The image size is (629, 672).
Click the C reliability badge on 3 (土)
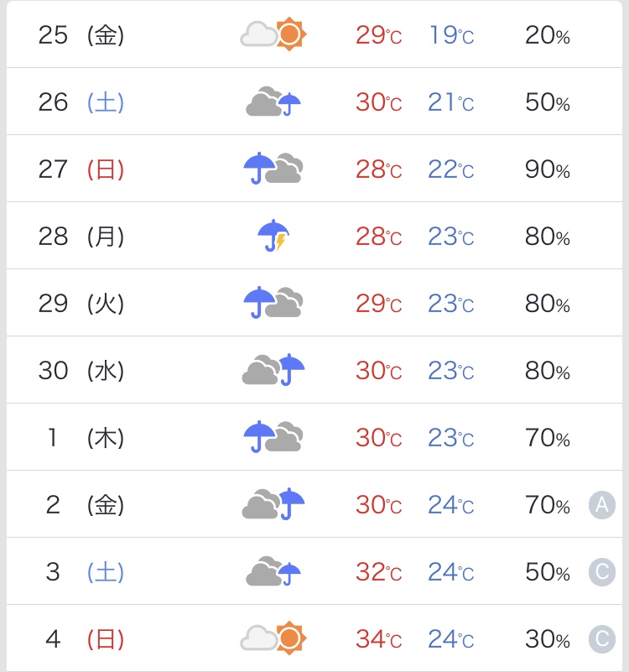pyautogui.click(x=602, y=572)
